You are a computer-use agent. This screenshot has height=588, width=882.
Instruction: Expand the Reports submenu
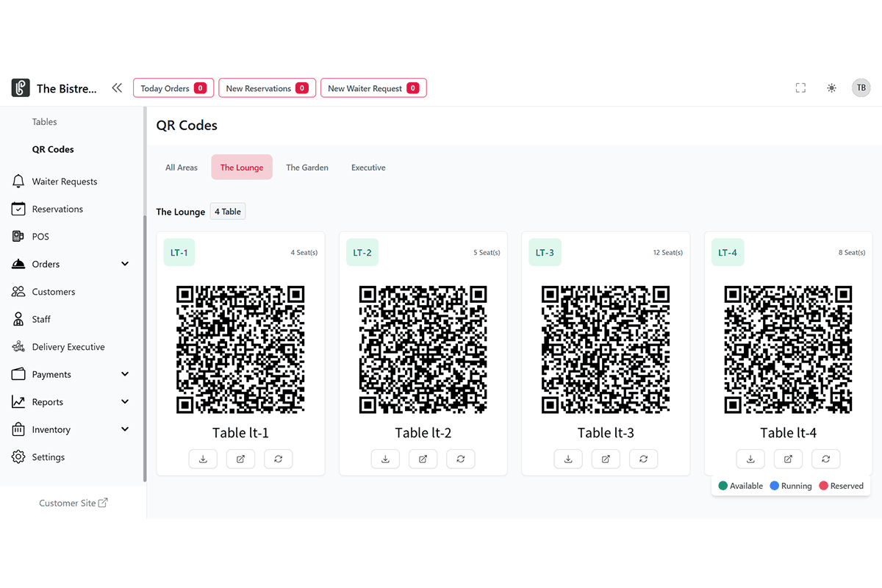[x=124, y=402]
